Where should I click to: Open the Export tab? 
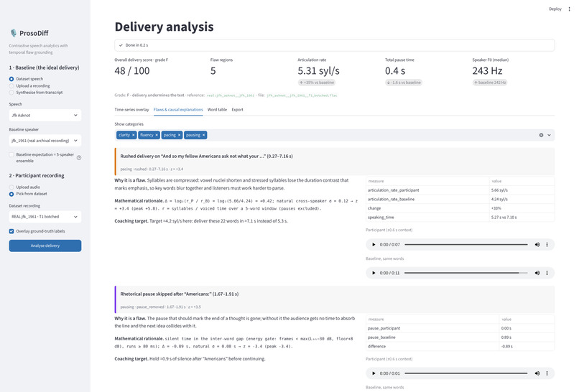point(238,110)
